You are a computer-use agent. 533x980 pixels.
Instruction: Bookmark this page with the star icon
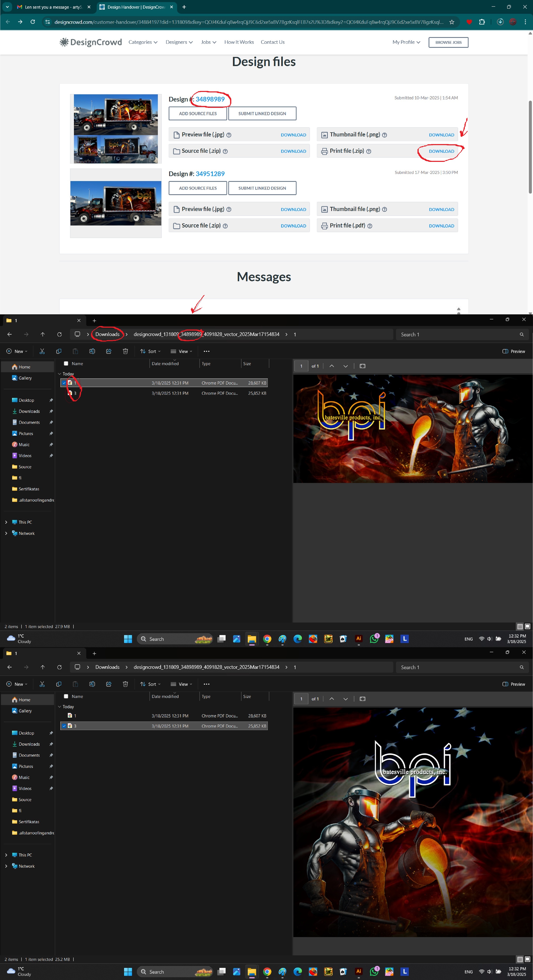coord(452,22)
